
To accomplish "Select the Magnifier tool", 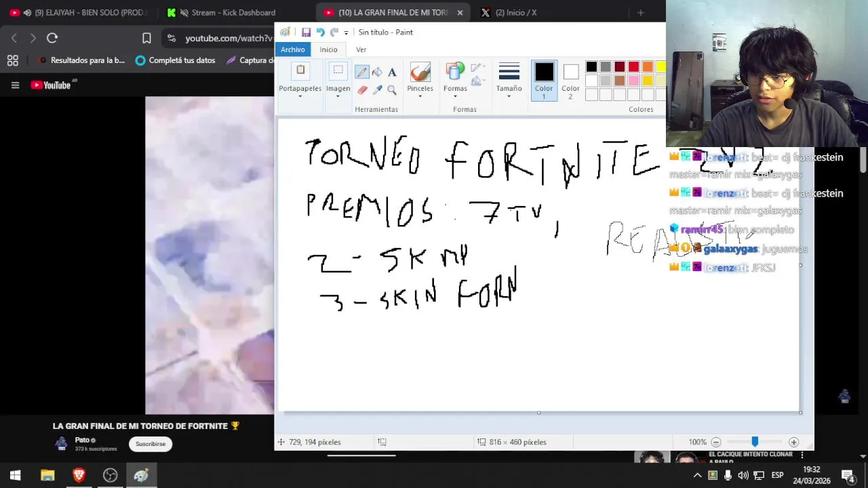I will pos(392,89).
